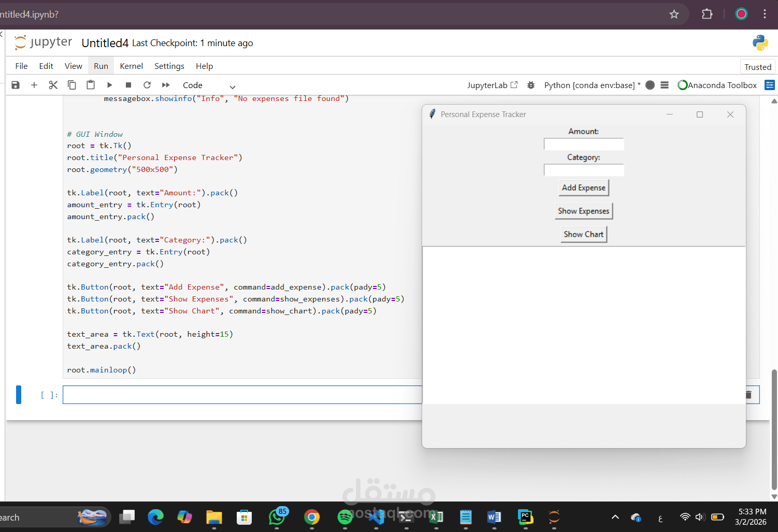Insert a new cell with the plus icon
778x532 pixels.
pos(34,84)
